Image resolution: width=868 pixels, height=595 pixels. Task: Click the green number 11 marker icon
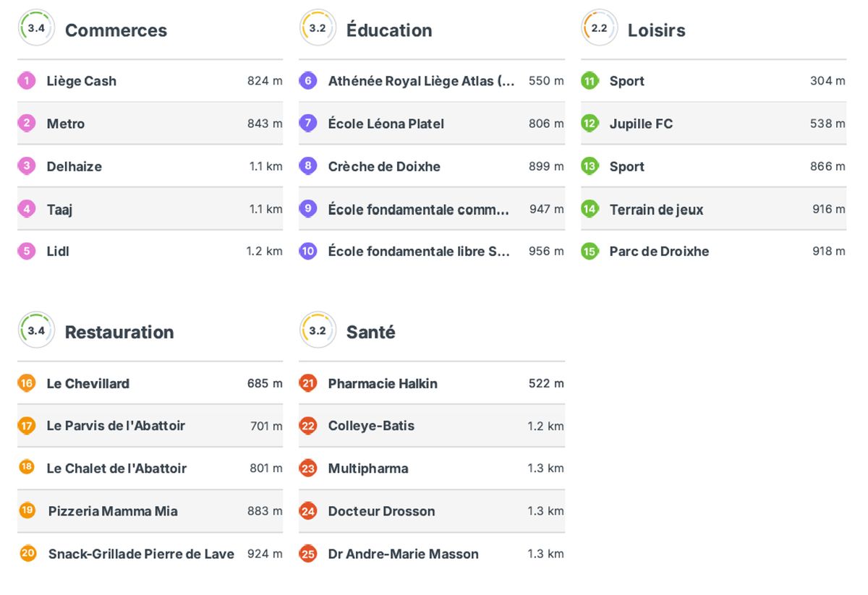click(590, 81)
